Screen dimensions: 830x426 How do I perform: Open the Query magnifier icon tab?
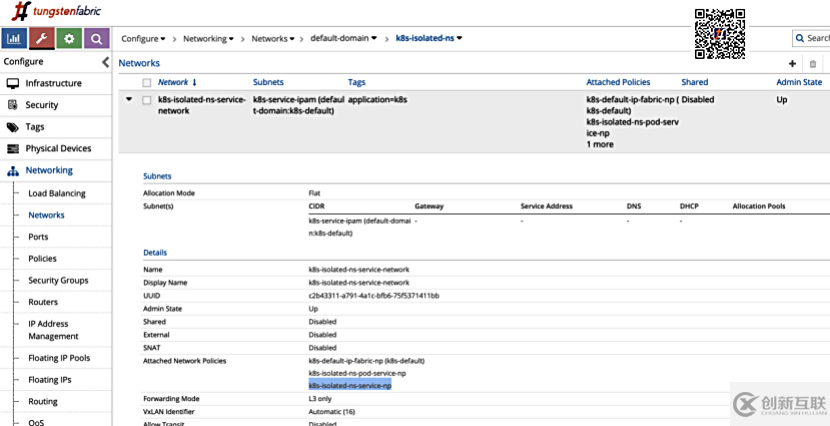click(96, 39)
